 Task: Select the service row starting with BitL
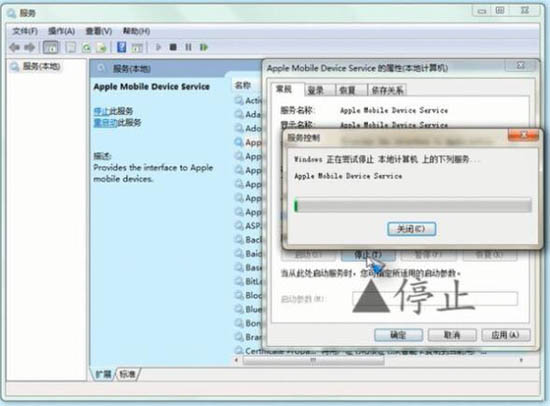point(249,281)
